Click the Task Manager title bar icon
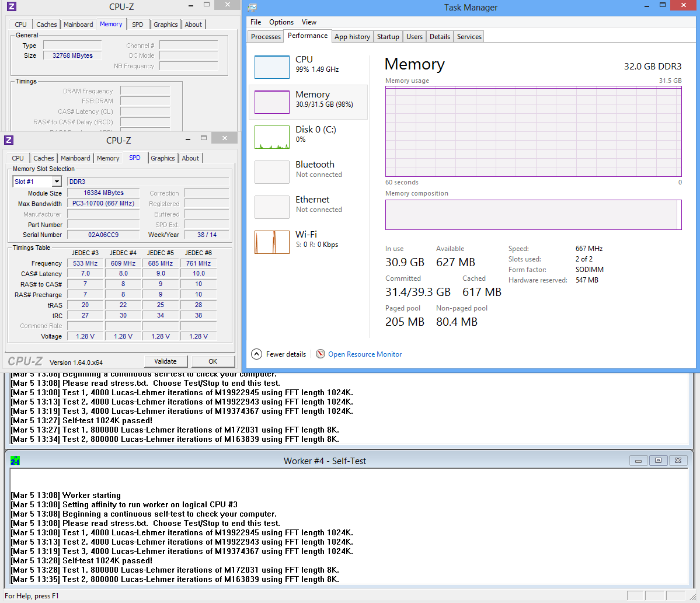The width and height of the screenshot is (700, 603). [252, 7]
